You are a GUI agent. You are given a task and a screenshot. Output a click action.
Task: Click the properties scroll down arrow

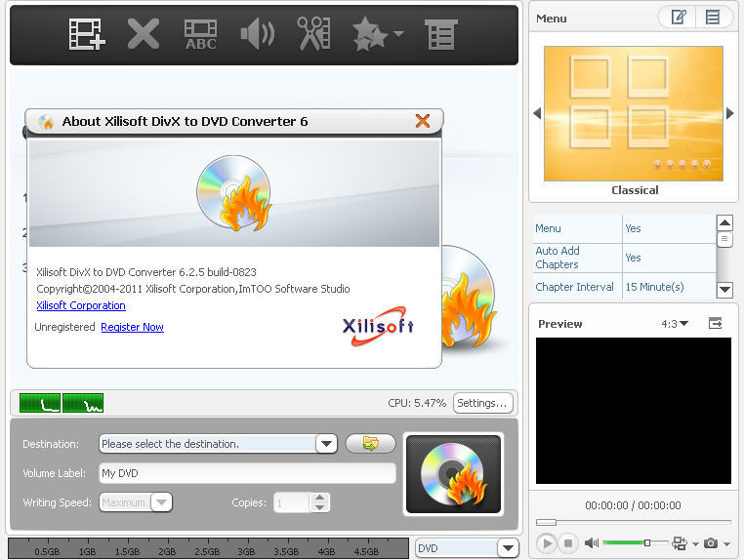724,289
